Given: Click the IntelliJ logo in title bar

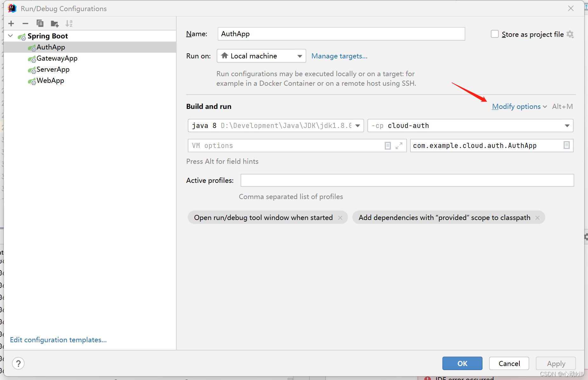Looking at the screenshot, I should [12, 8].
